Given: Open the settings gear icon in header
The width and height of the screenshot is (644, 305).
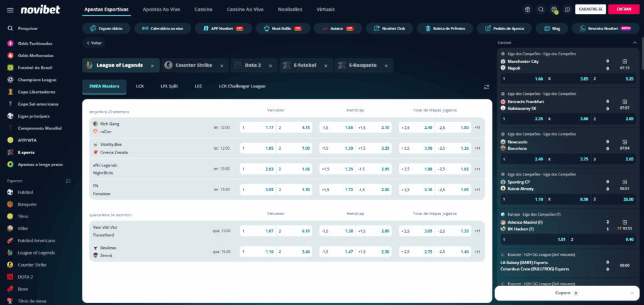Looking at the screenshot, I should coord(554,9).
